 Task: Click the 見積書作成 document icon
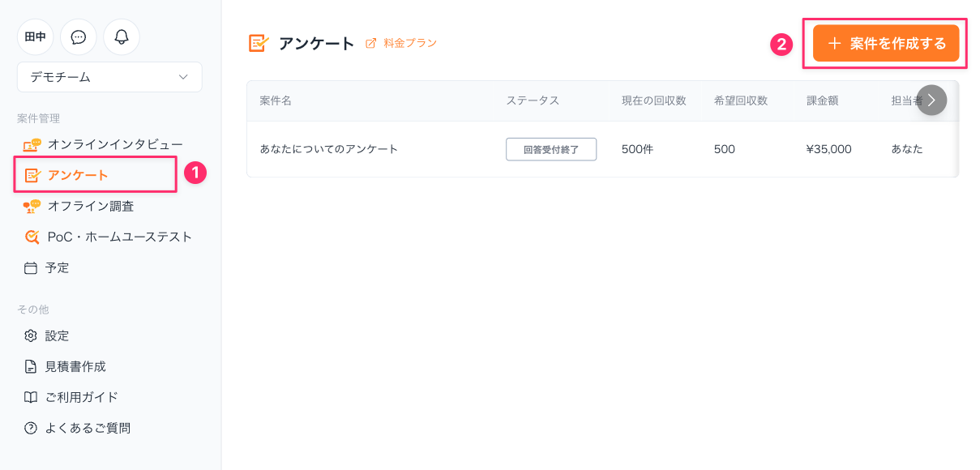tap(31, 366)
